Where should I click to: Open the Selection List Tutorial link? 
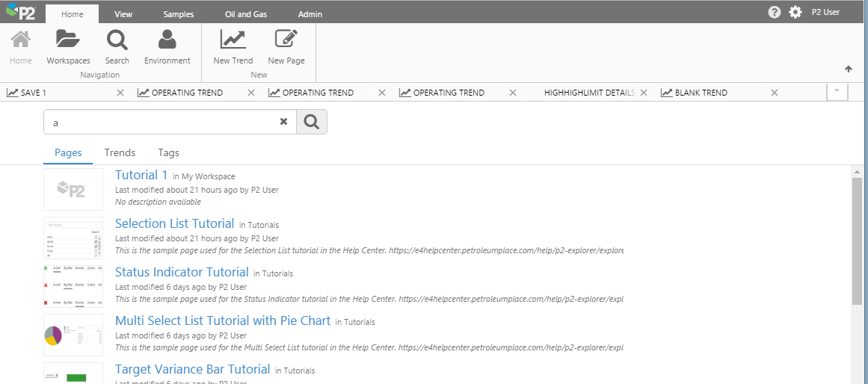point(174,223)
